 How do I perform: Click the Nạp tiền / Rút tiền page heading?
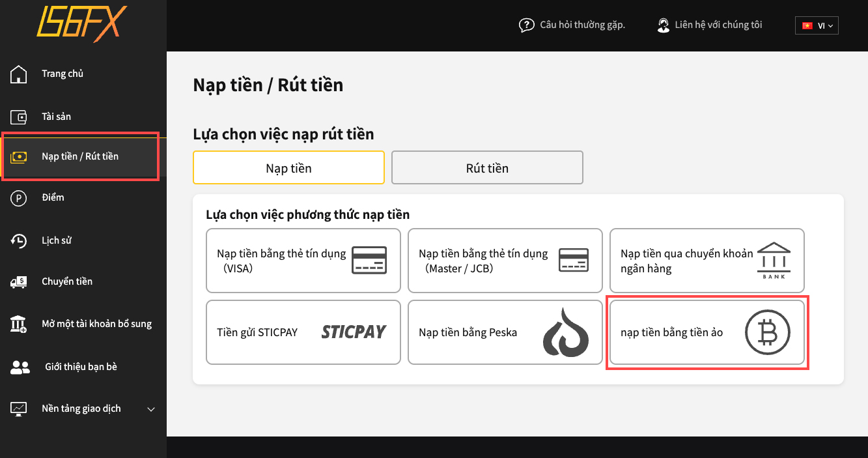(x=268, y=85)
